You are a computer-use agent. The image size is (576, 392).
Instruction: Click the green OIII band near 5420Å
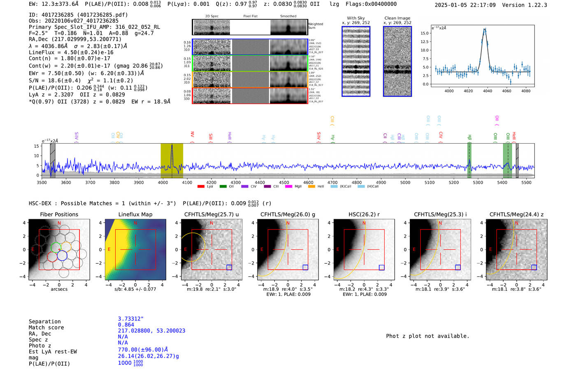coord(508,160)
